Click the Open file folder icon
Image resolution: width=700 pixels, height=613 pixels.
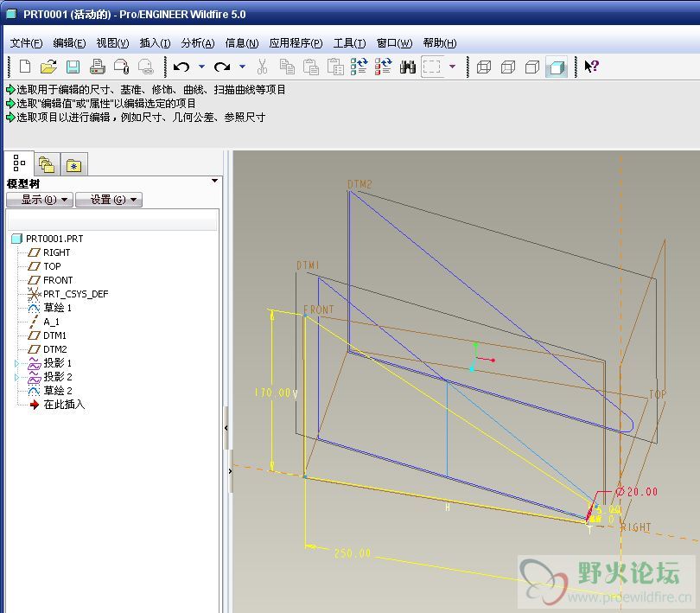point(48,67)
